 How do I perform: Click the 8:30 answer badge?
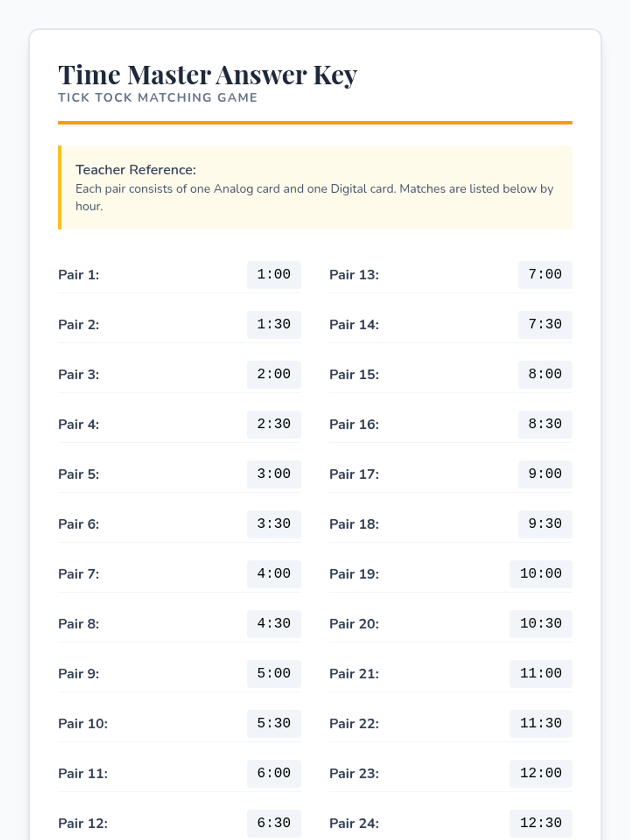(545, 424)
